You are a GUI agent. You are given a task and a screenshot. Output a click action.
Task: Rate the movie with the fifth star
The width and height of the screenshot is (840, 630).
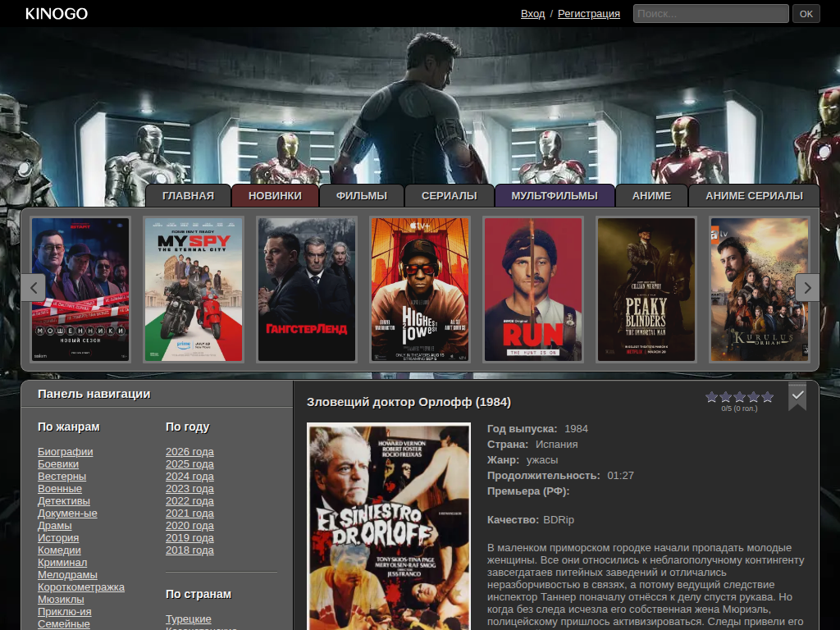(767, 397)
